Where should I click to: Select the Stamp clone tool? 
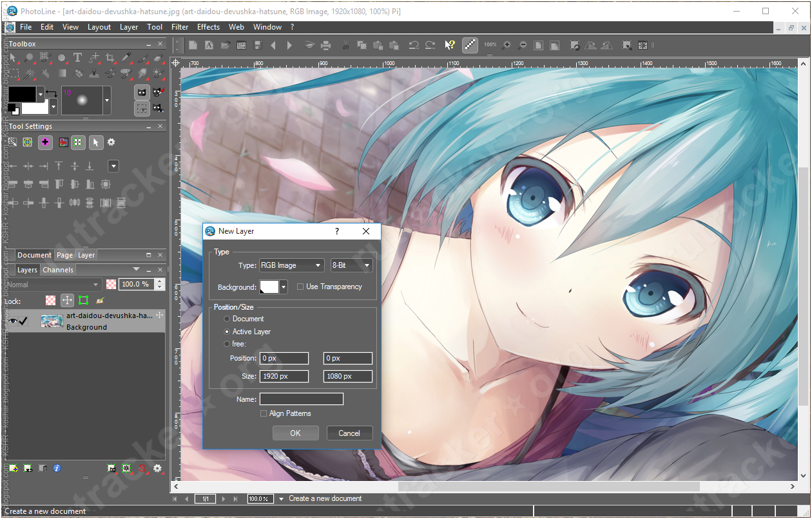[94, 73]
